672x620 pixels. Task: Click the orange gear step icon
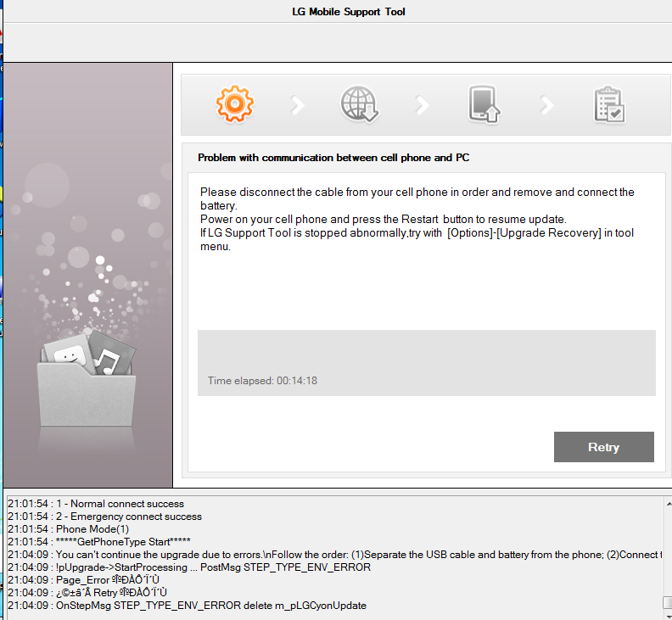point(235,104)
